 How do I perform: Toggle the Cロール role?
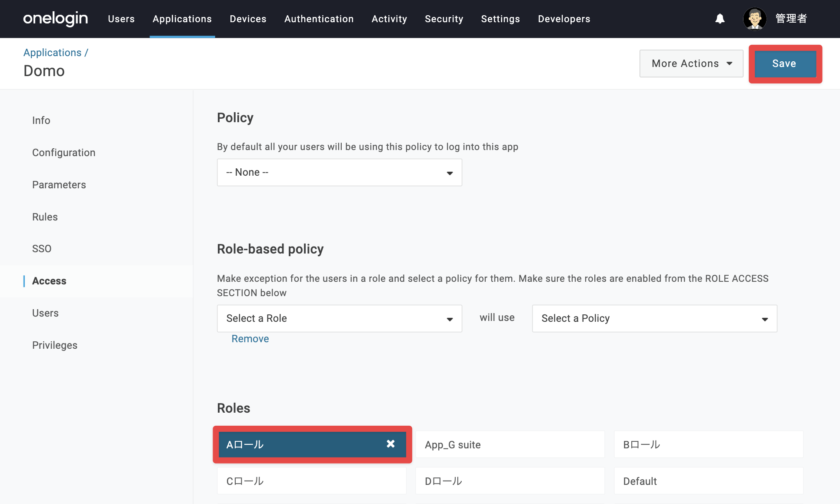[x=312, y=481]
